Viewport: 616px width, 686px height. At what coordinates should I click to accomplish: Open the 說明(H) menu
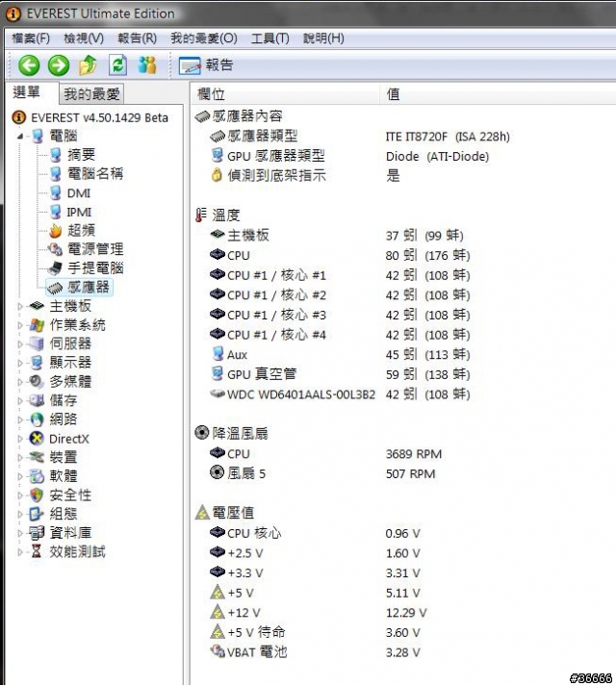coord(323,38)
